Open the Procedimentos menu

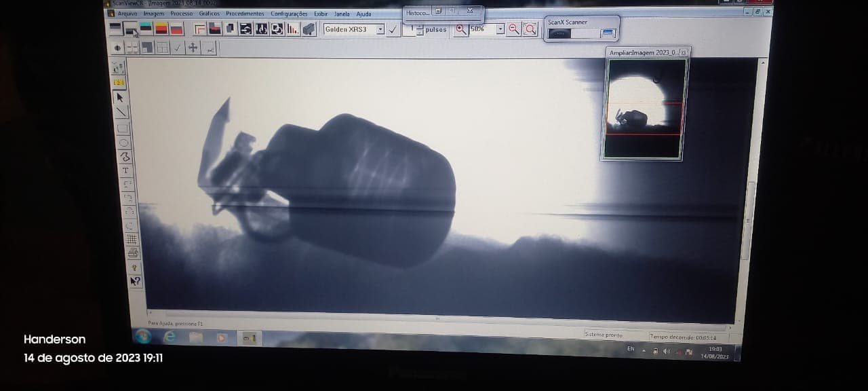coord(245,14)
